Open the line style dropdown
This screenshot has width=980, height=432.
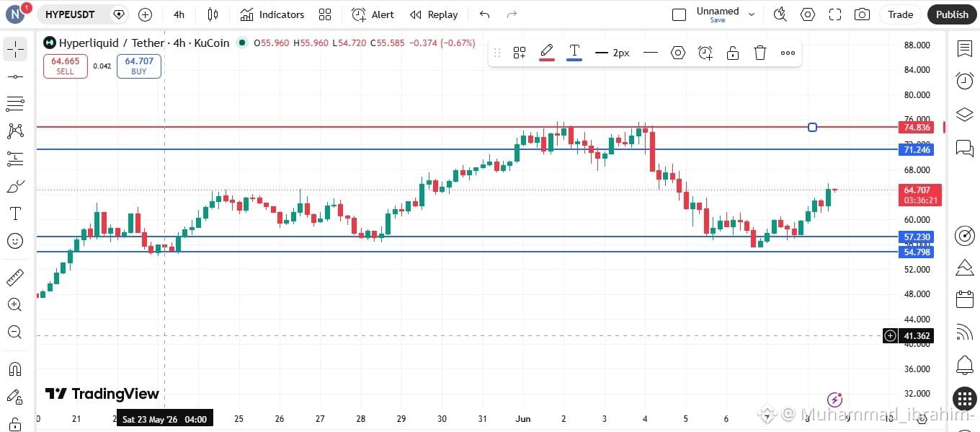651,53
